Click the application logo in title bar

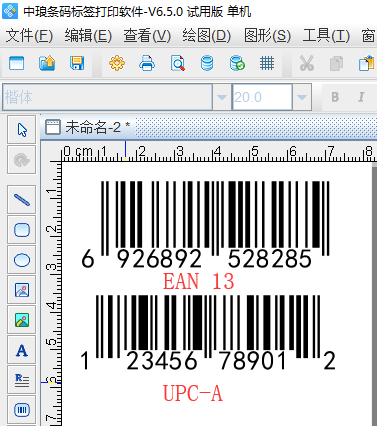[10, 11]
